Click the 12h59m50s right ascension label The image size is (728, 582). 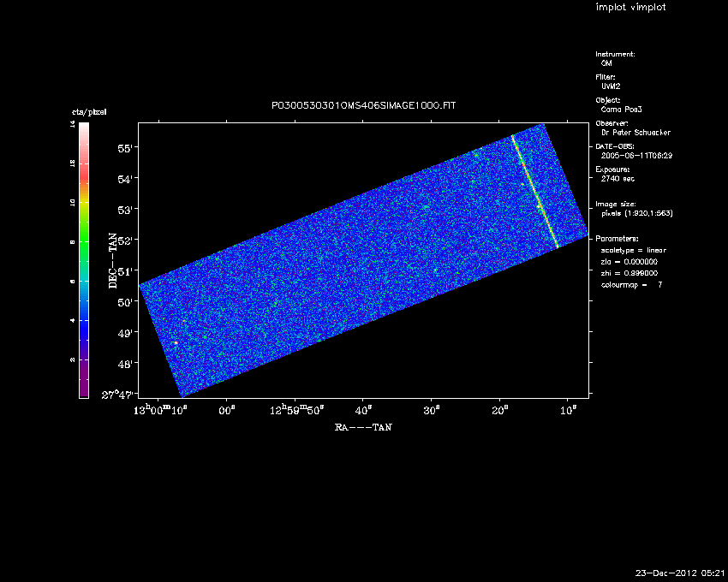click(x=296, y=410)
